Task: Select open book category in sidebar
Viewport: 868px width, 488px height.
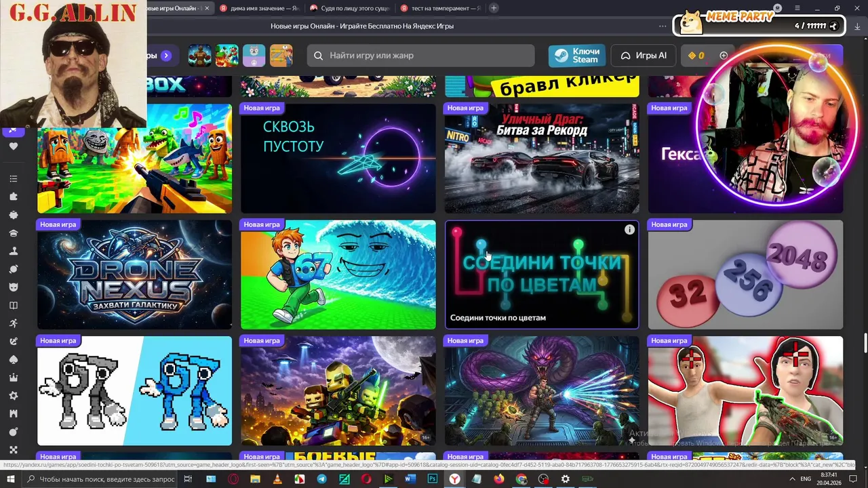Action: point(14,306)
